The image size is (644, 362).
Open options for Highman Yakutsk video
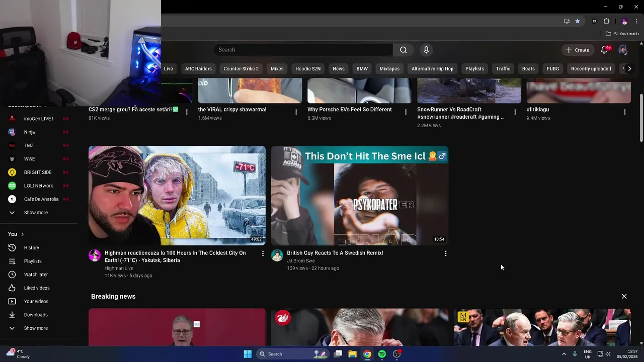pos(262,253)
